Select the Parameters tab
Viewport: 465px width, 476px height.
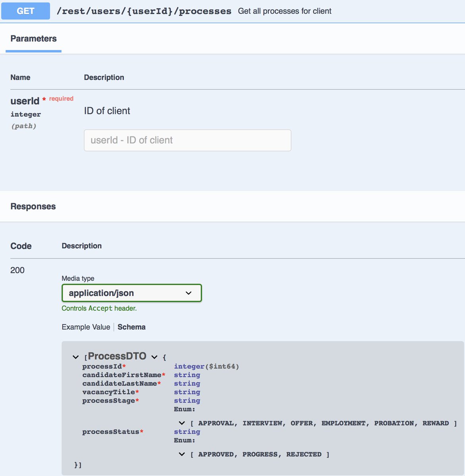point(33,38)
